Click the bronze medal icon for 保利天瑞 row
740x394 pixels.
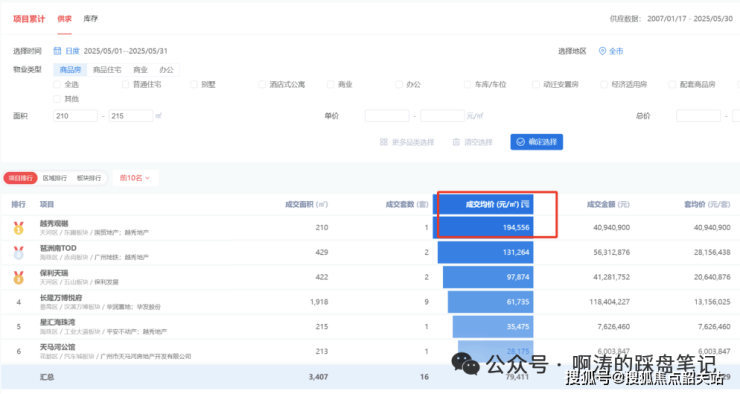click(18, 277)
